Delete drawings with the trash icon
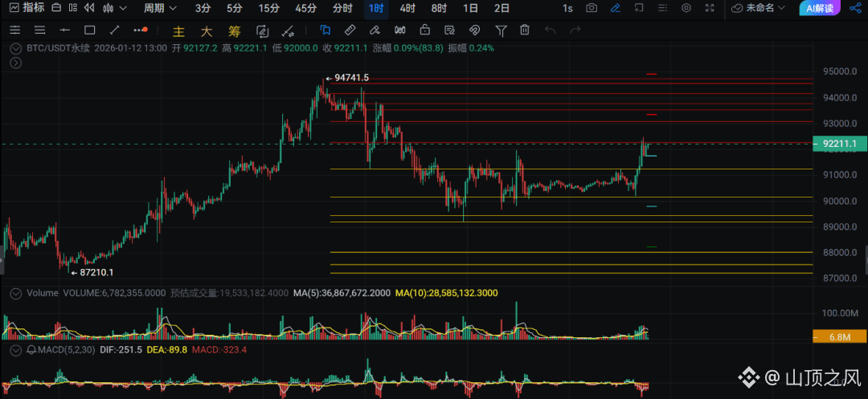Screen dimensions: 868x399 click(x=525, y=30)
